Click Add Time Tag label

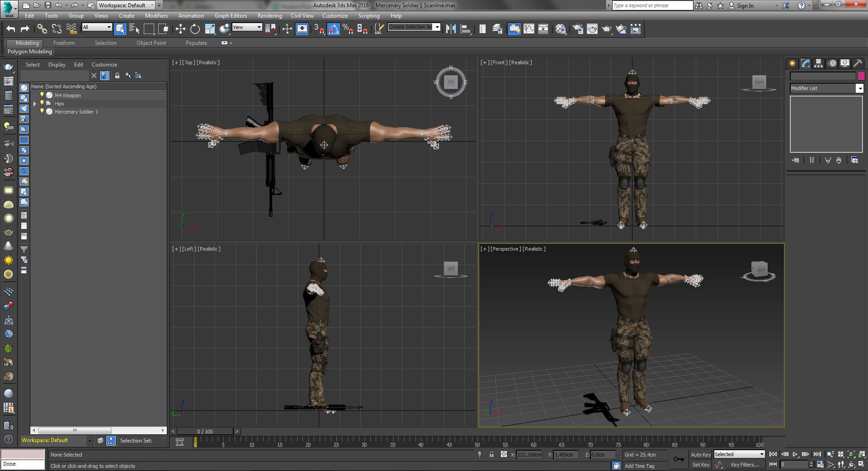(639, 466)
